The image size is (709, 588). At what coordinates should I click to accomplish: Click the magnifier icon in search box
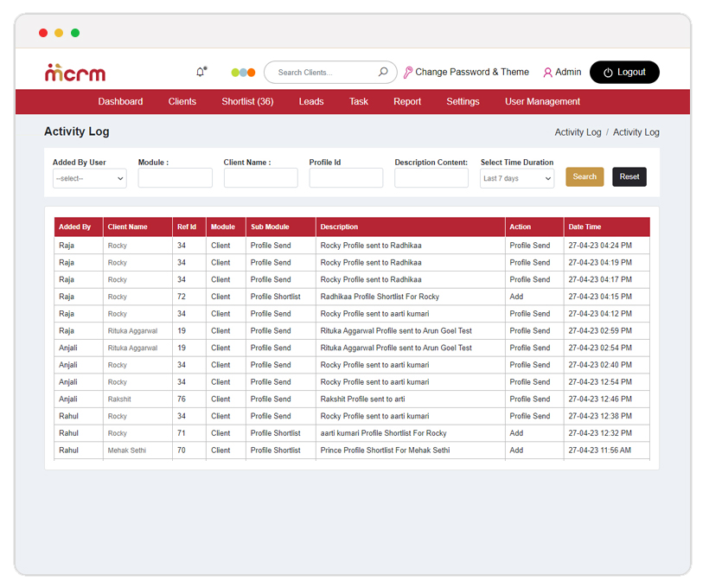point(383,73)
